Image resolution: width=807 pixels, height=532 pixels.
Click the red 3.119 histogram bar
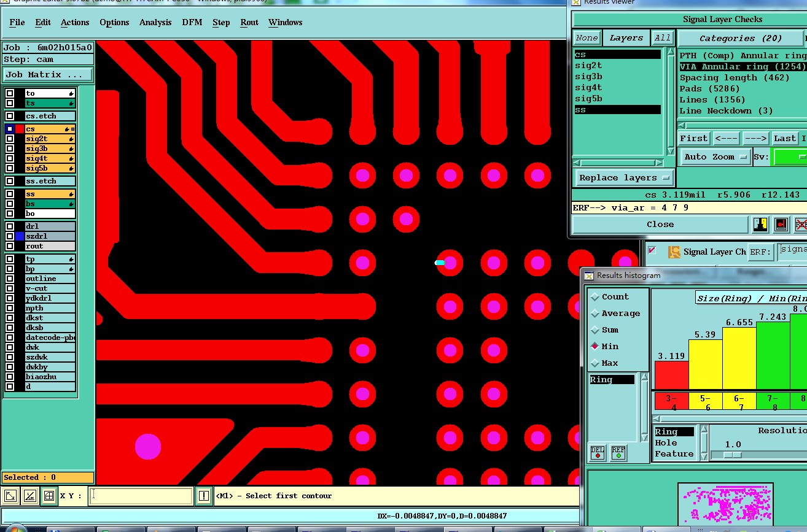(671, 375)
